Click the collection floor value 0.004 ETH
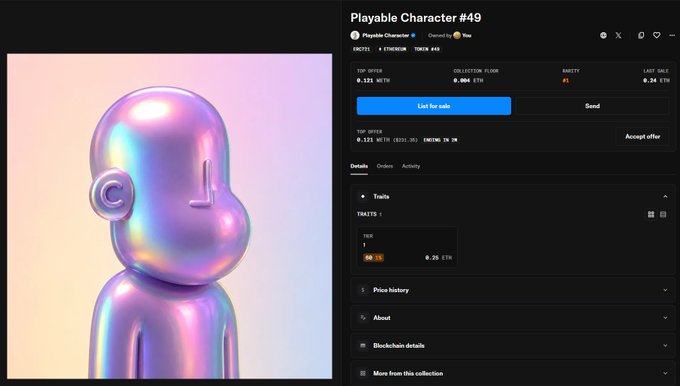Image resolution: width=680 pixels, height=386 pixels. coord(468,81)
